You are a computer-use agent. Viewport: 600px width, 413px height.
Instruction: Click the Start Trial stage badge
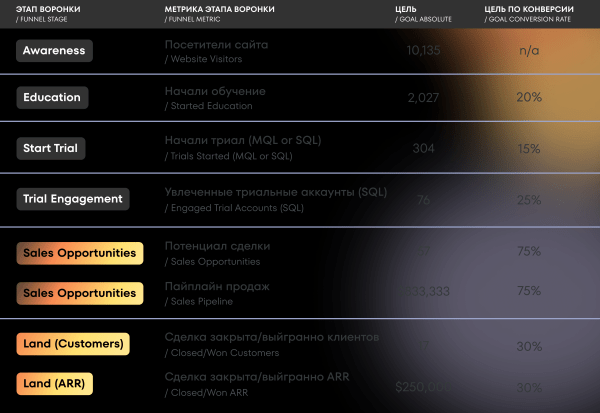pos(51,148)
